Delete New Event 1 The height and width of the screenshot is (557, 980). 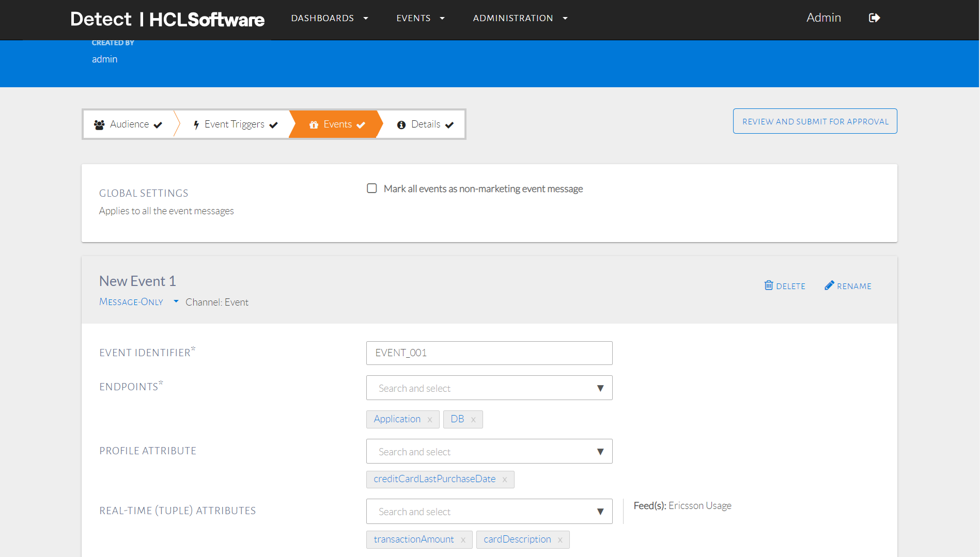(785, 286)
